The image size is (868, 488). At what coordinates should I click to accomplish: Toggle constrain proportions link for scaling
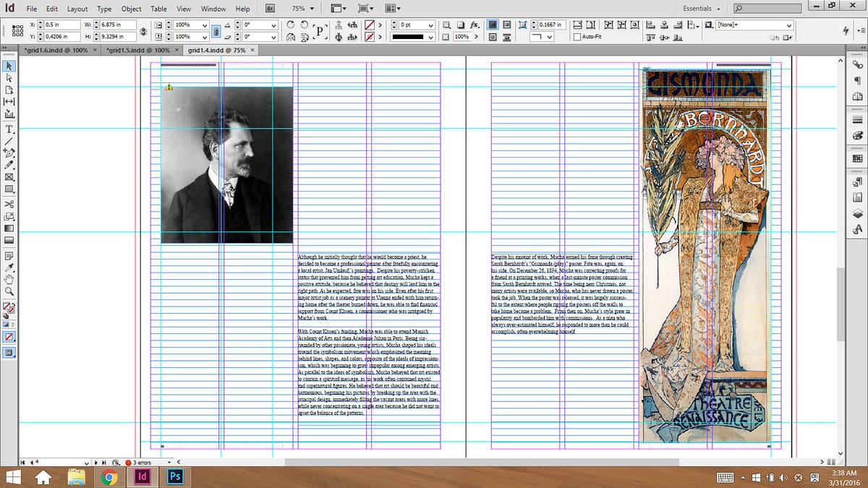pyautogui.click(x=216, y=31)
